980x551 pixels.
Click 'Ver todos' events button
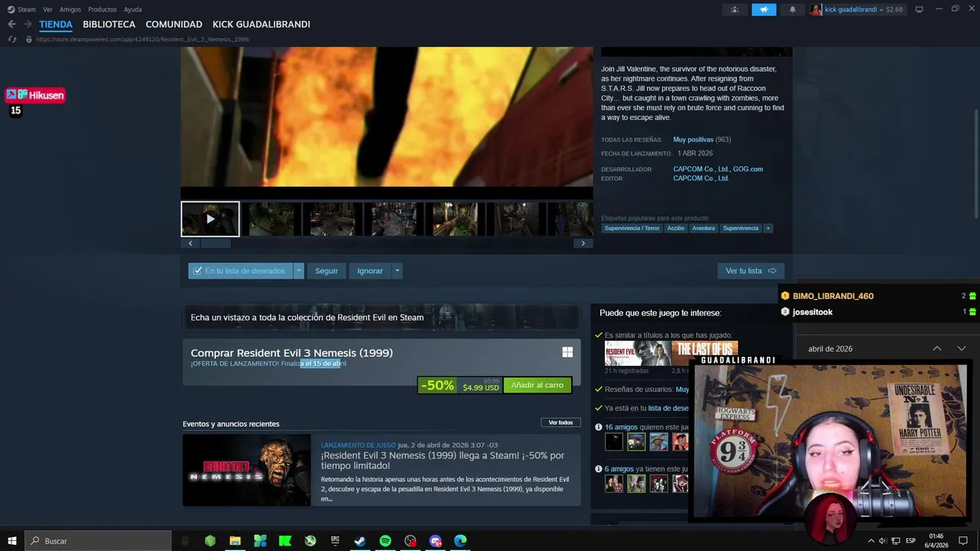click(x=560, y=422)
